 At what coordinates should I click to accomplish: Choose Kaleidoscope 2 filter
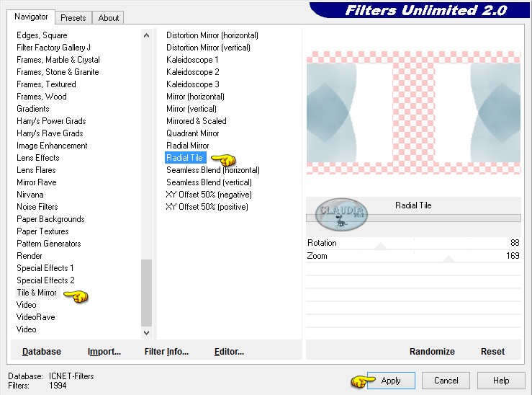[x=193, y=72]
